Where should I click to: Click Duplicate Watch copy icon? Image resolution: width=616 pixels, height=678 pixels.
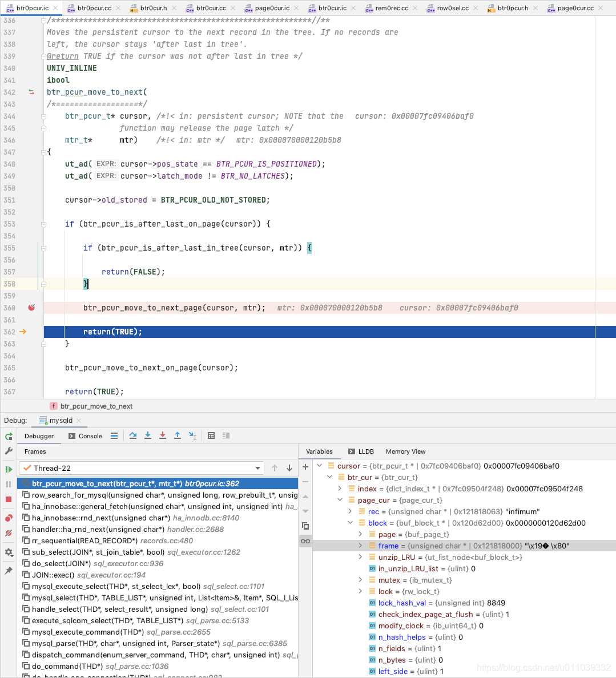coord(305,526)
